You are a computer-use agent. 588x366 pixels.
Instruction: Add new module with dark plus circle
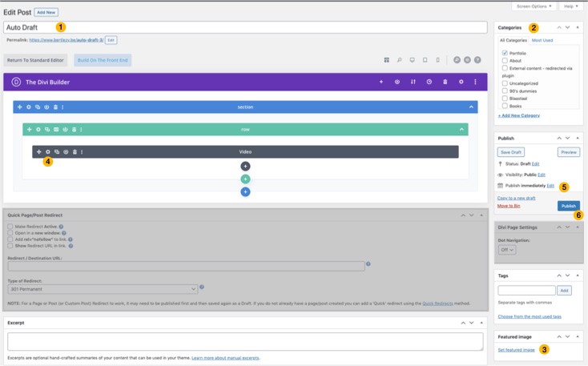coord(245,167)
